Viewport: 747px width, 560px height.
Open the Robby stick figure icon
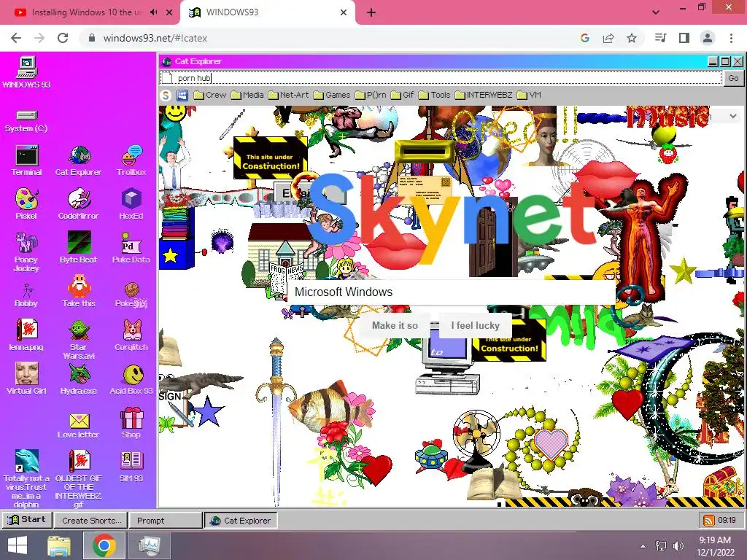pyautogui.click(x=26, y=295)
